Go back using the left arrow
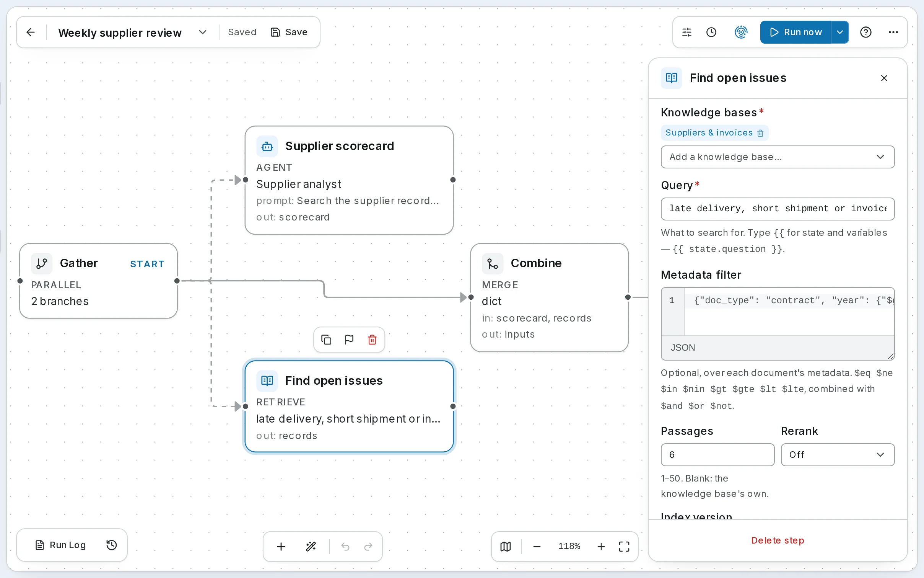 [x=31, y=32]
